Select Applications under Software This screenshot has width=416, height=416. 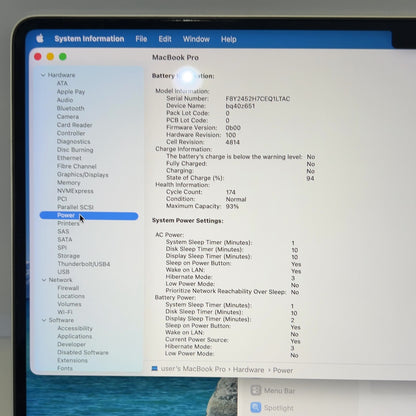(75, 336)
